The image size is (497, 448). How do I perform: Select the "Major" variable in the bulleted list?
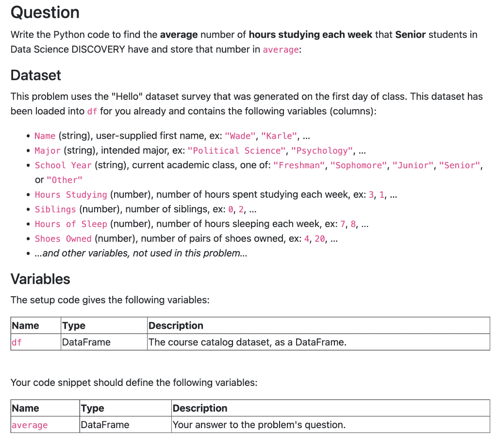click(x=48, y=151)
